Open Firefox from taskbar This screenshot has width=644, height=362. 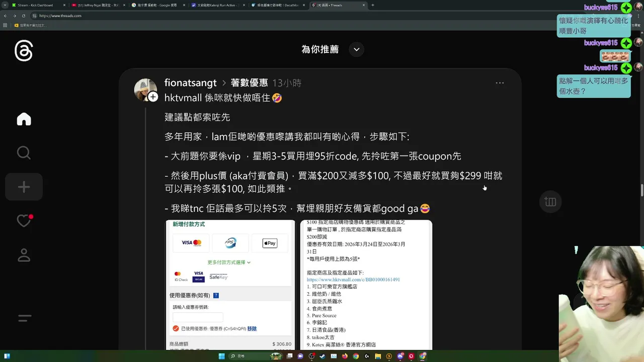(x=345, y=356)
